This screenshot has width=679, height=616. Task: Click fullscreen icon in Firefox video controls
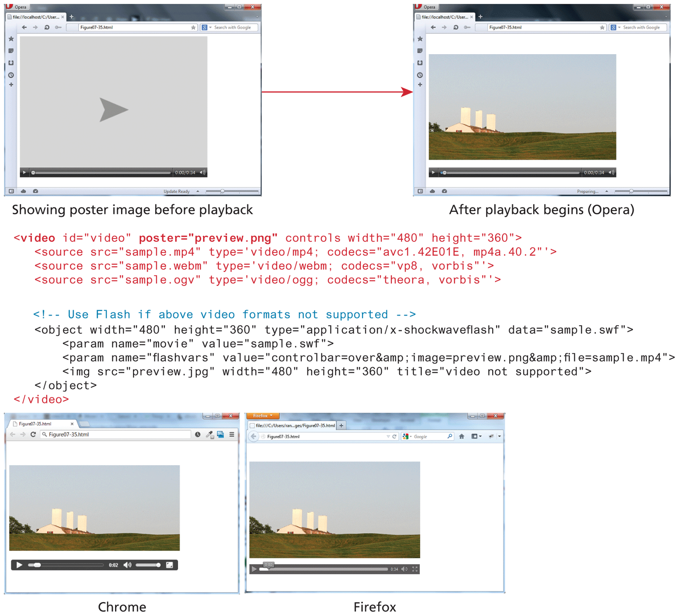(x=415, y=569)
